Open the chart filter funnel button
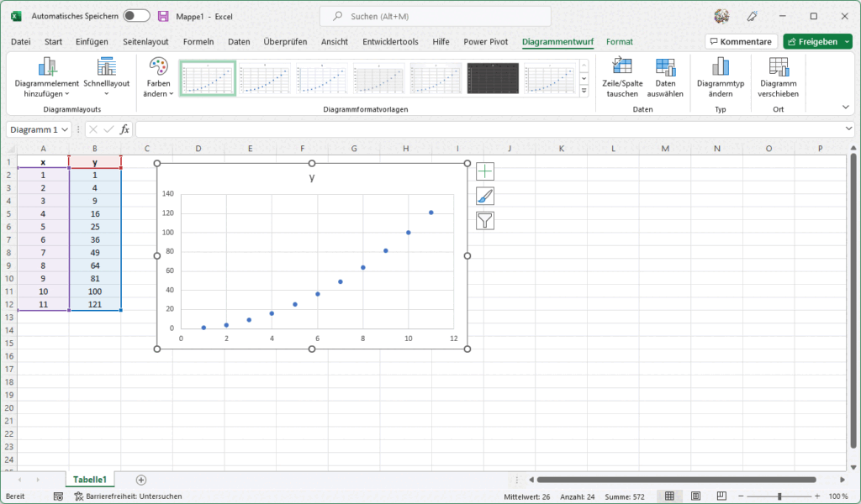The width and height of the screenshot is (861, 504). 485,221
